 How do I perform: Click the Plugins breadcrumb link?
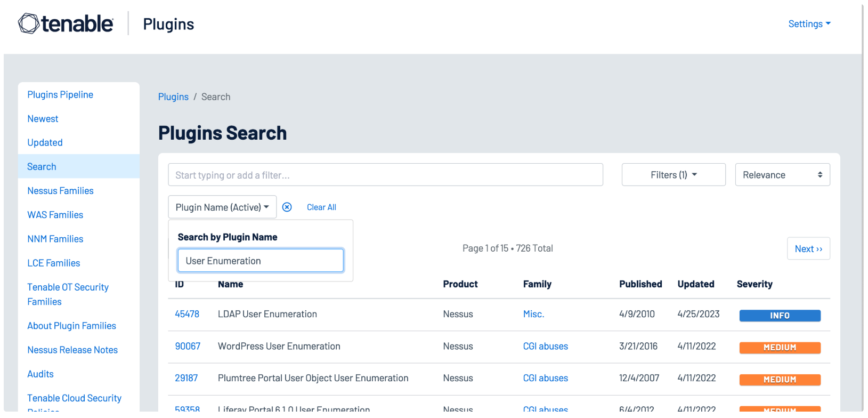coord(173,97)
